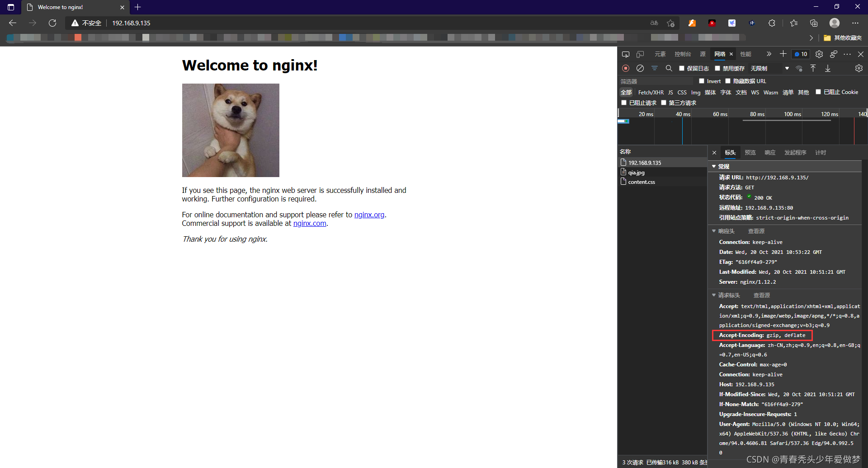The height and width of the screenshot is (468, 868).
Task: Check 隐藏数据 URL checkbox
Action: pos(728,81)
